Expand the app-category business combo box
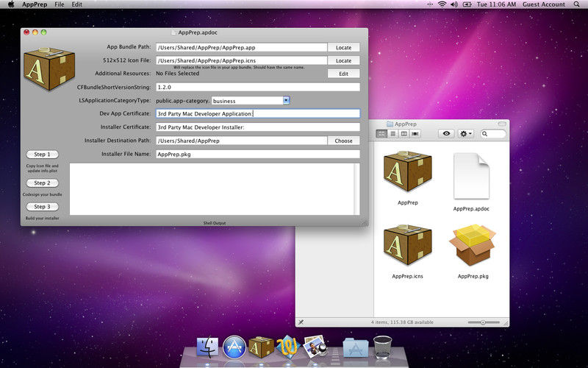 click(x=287, y=100)
